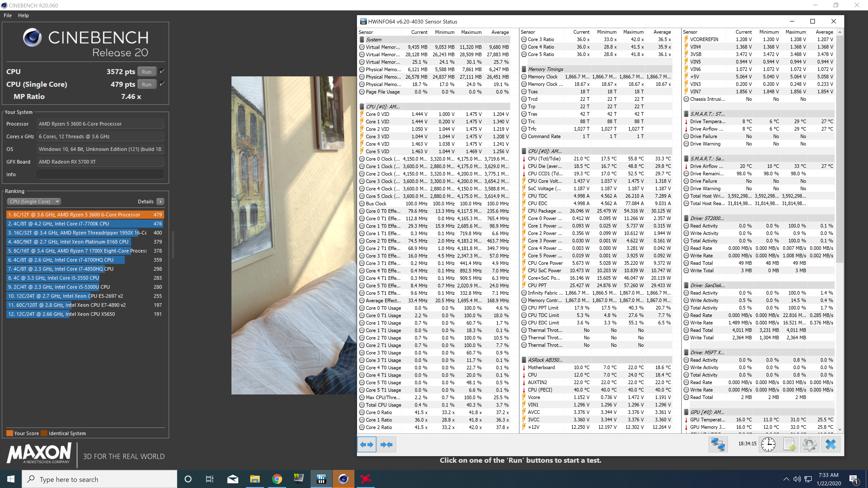Select the Threadripper 1950X ranking bar
The image size is (868, 488).
click(x=85, y=233)
